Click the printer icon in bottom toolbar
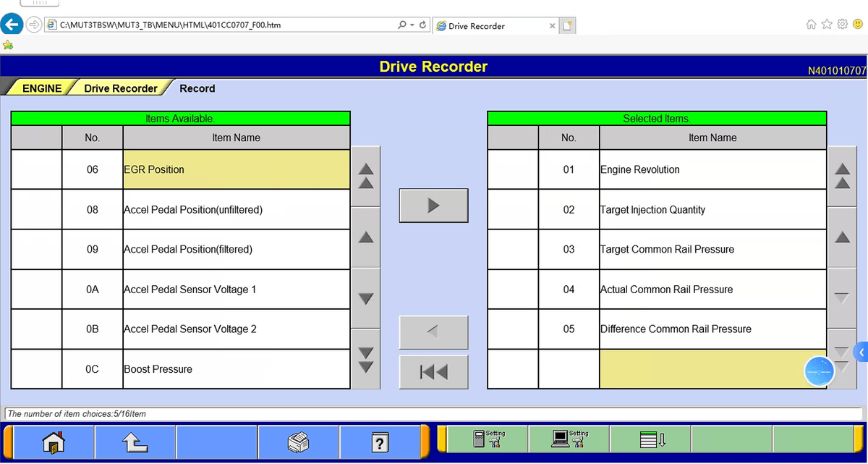The image size is (868, 464). tap(298, 442)
